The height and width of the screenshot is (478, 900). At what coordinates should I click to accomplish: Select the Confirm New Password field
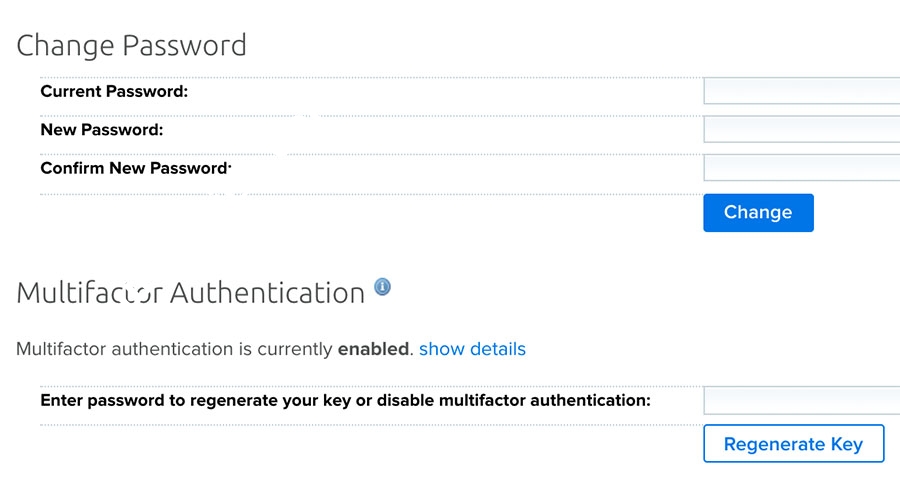[x=802, y=168]
